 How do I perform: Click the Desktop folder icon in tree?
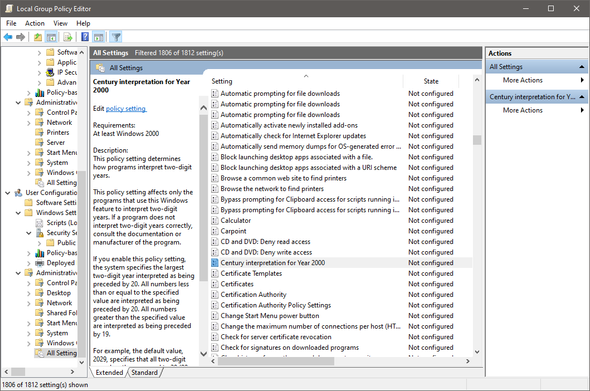(40, 293)
